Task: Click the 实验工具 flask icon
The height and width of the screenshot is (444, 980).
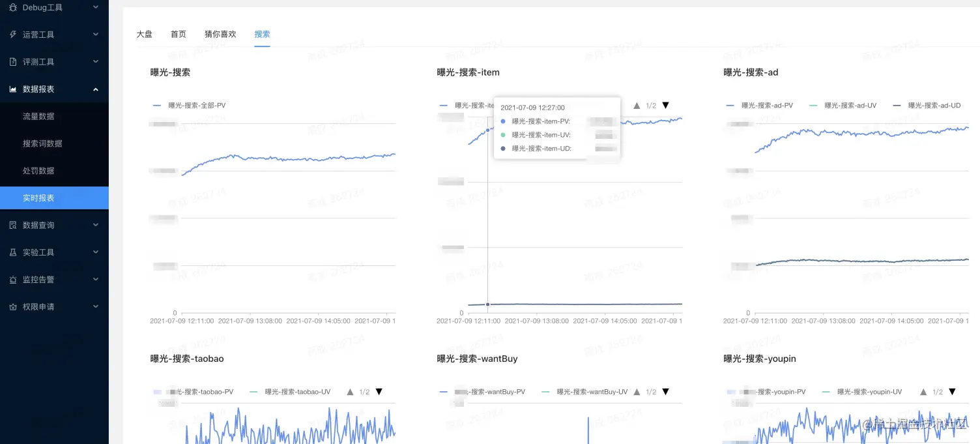Action: click(13, 252)
